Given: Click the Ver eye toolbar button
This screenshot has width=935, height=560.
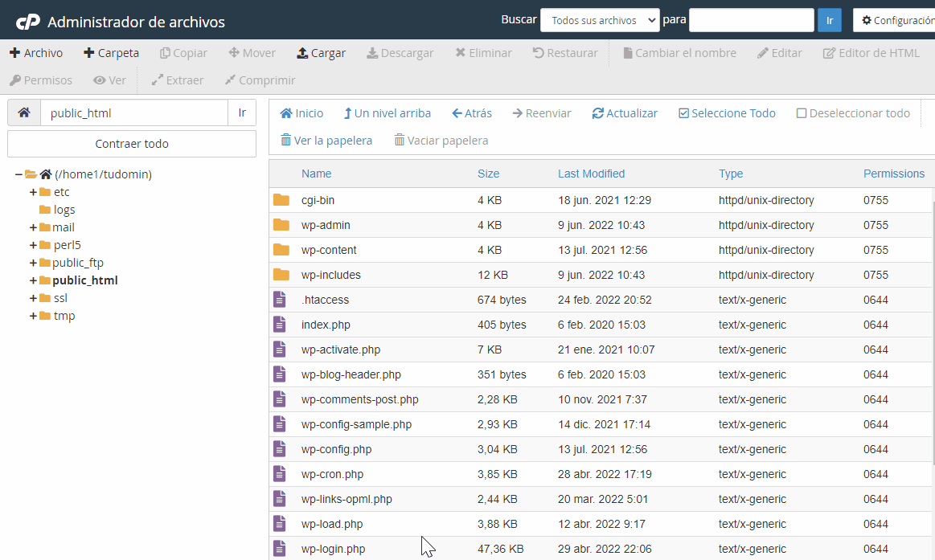Looking at the screenshot, I should (x=109, y=80).
